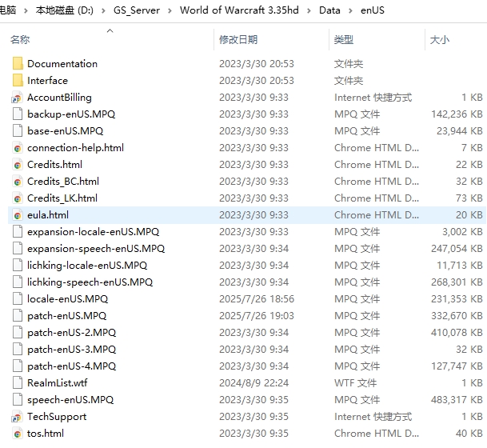Select the file name connection-help.html
Viewport: 487px width, 448px height.
(75, 148)
